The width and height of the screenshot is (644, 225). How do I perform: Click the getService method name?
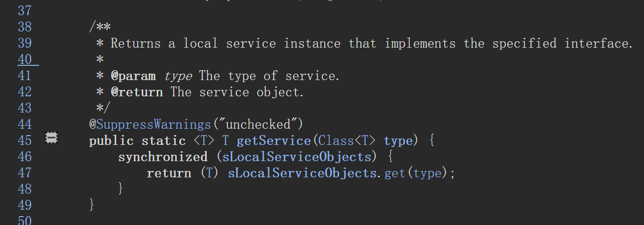(x=274, y=141)
